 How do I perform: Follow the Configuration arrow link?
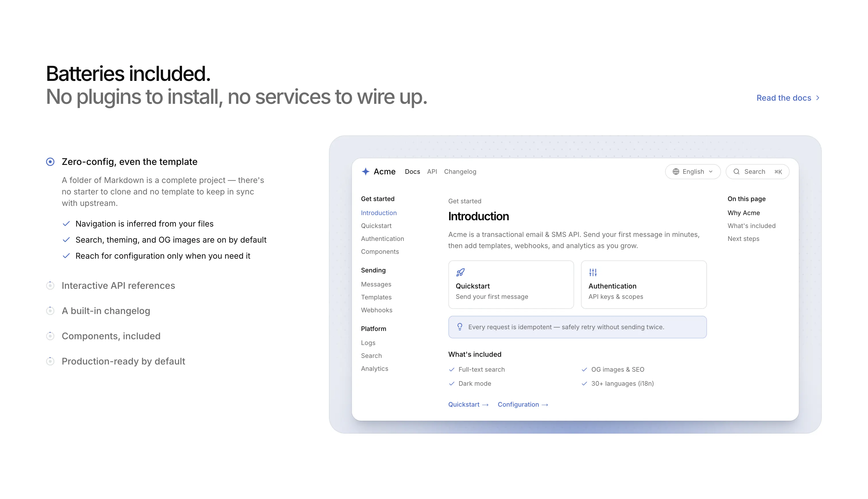[x=523, y=404]
